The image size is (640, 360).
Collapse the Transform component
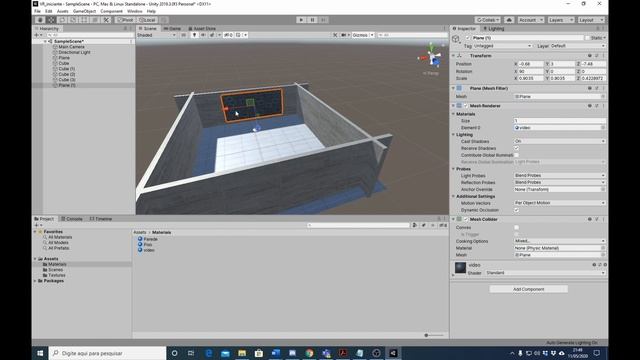pos(453,56)
